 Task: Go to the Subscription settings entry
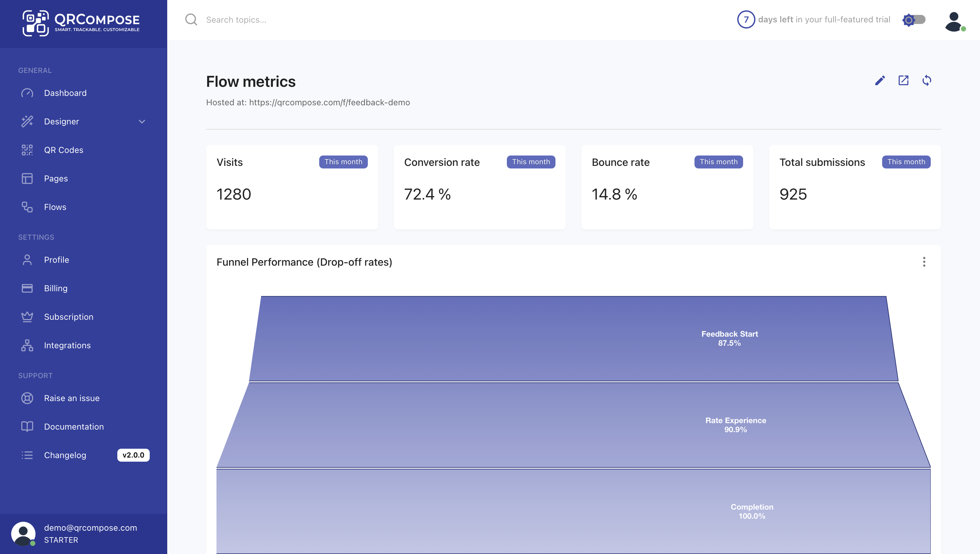click(x=69, y=317)
